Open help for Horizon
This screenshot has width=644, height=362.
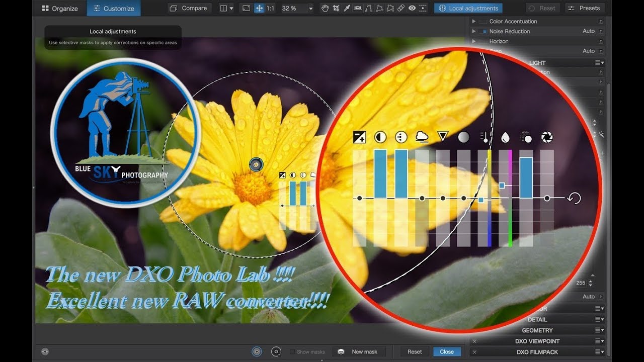(601, 41)
